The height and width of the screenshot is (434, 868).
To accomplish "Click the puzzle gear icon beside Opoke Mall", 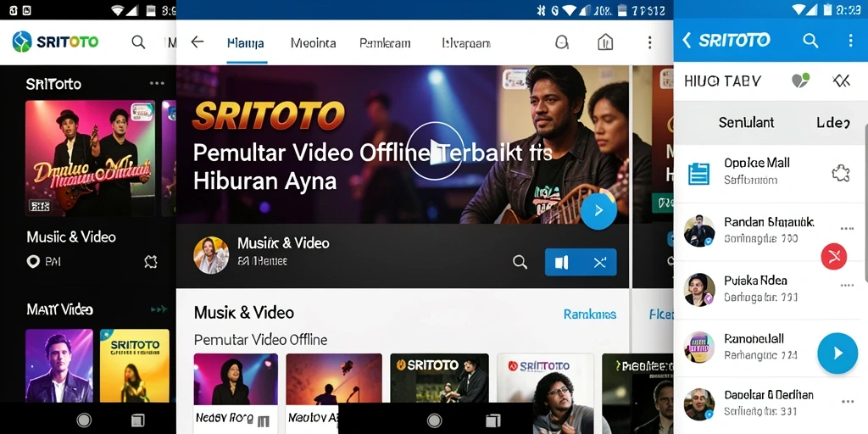I will (841, 174).
